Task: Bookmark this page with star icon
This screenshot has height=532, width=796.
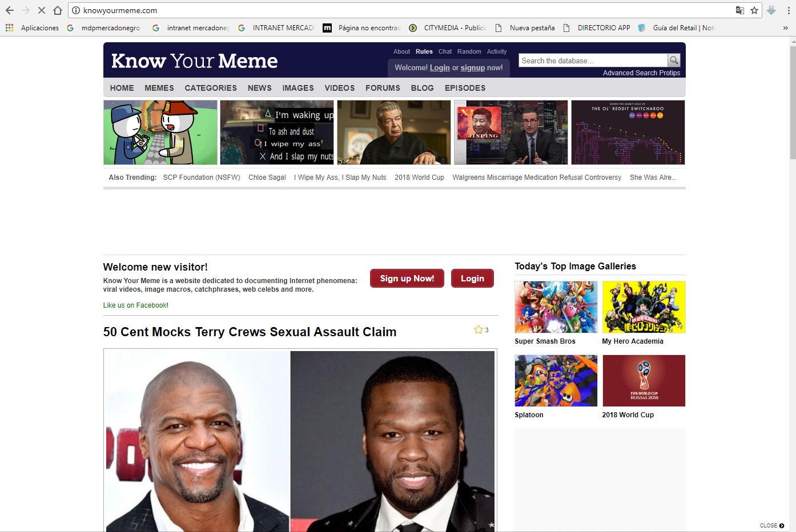Action: coord(754,10)
